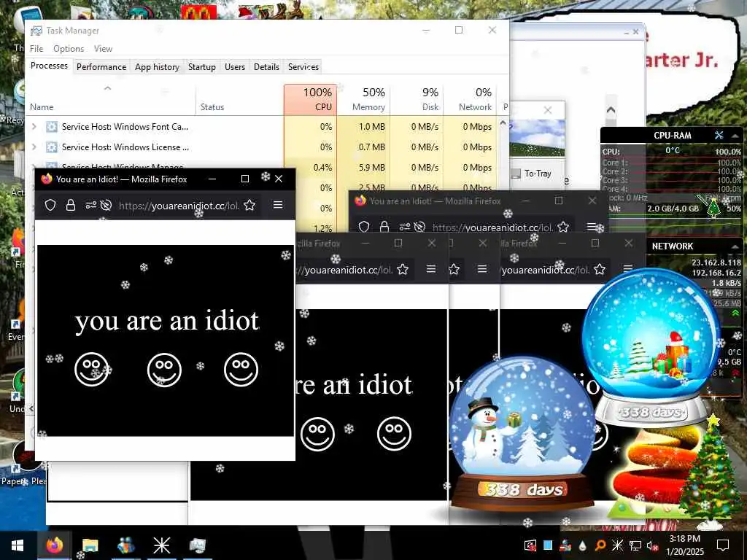Click the muted volume tray icon

[x=652, y=545]
